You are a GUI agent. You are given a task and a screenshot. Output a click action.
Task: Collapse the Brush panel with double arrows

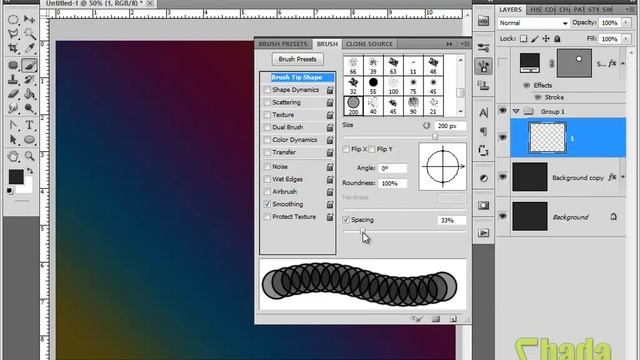[449, 44]
